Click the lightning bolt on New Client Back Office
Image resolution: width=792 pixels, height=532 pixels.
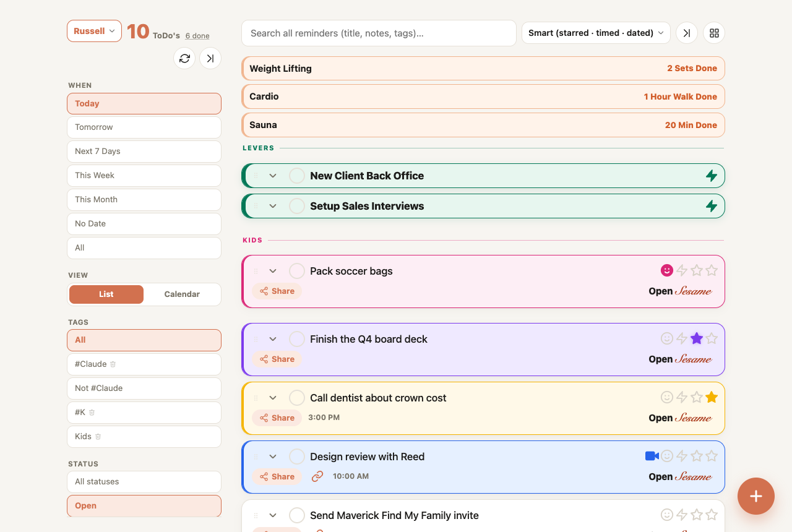pyautogui.click(x=712, y=176)
